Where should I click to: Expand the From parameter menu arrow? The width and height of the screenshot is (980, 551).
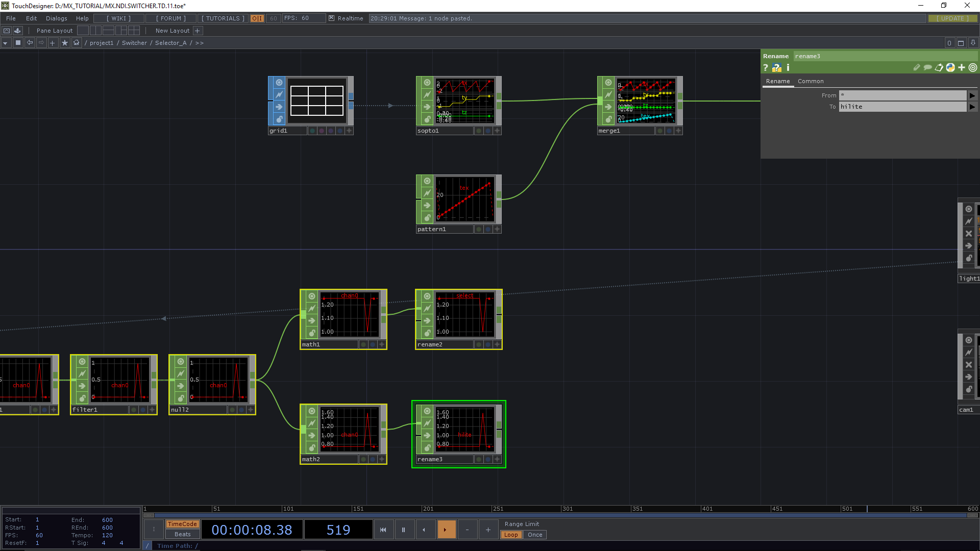tap(972, 95)
